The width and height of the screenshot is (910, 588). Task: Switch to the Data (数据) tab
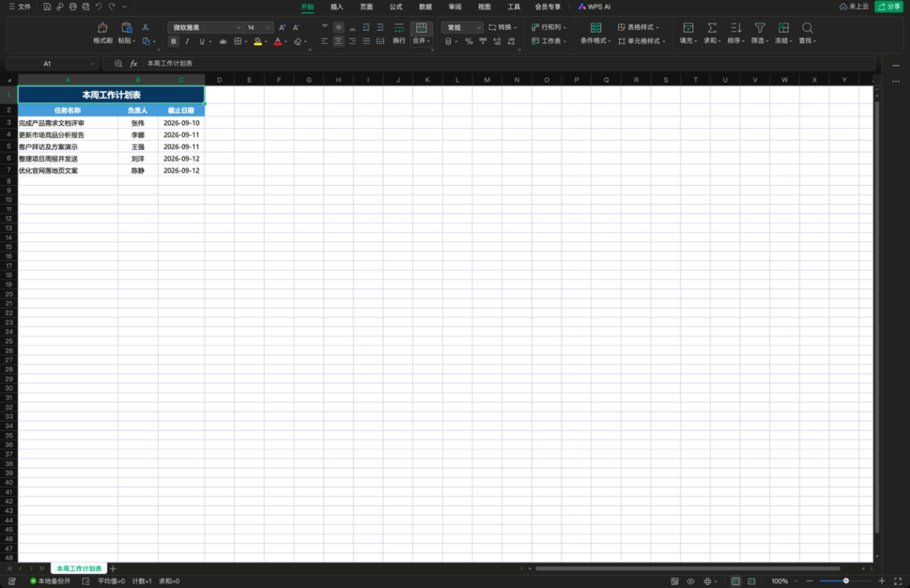point(425,7)
